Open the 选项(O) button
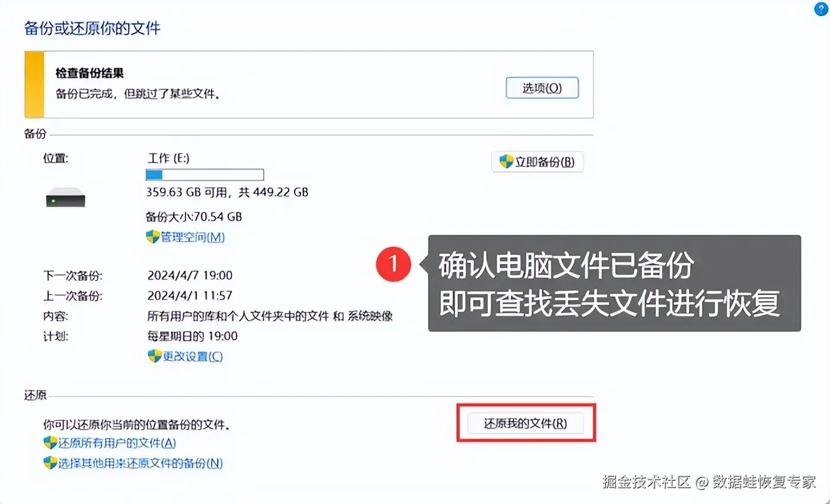830x504 pixels. [x=542, y=88]
